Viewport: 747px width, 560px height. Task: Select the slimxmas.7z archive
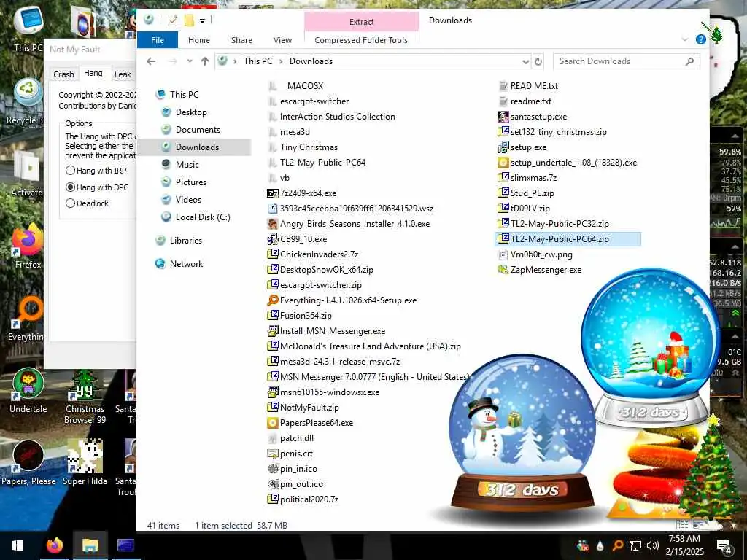point(527,178)
